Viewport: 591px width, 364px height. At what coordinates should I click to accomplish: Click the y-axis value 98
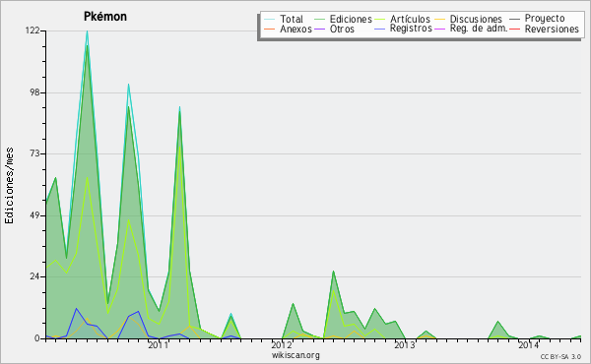(35, 92)
